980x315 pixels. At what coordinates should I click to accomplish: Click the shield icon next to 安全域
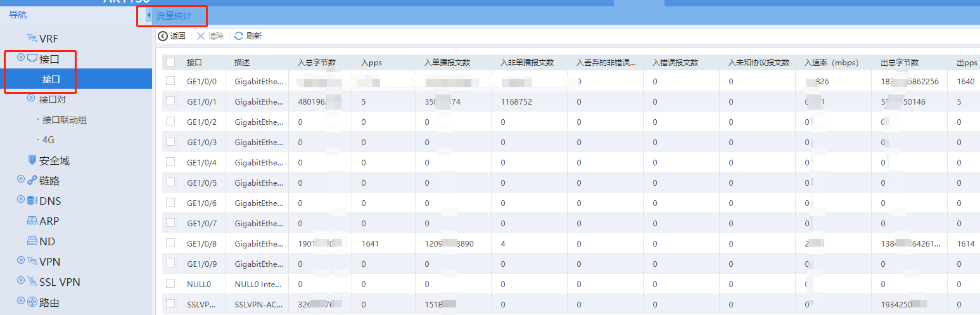point(32,160)
